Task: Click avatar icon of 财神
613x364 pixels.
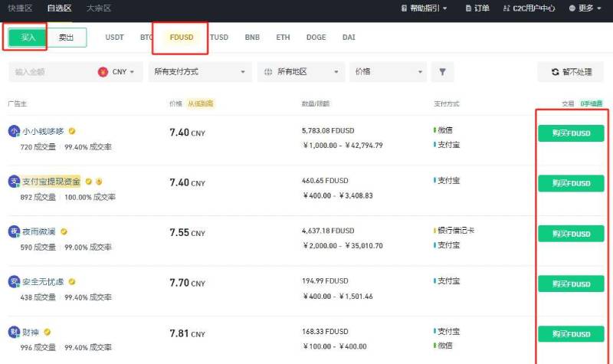Action: point(14,333)
